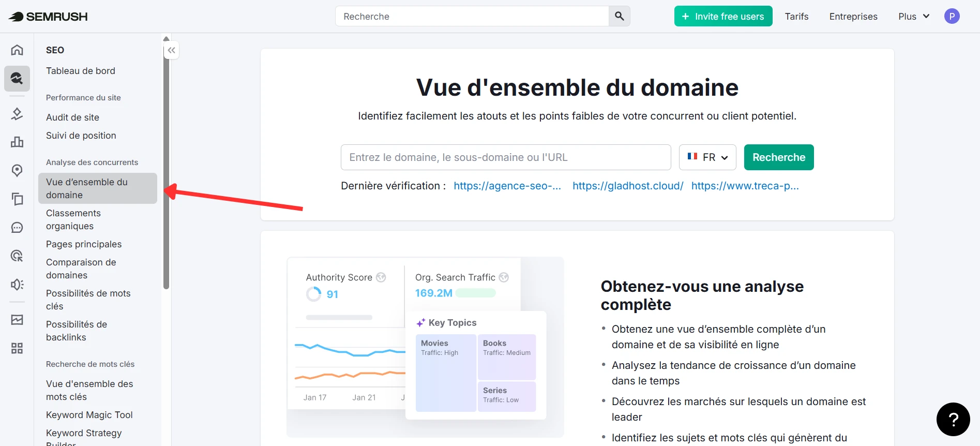The height and width of the screenshot is (446, 980).
Task: Click the Key Topics heading
Action: (x=453, y=322)
